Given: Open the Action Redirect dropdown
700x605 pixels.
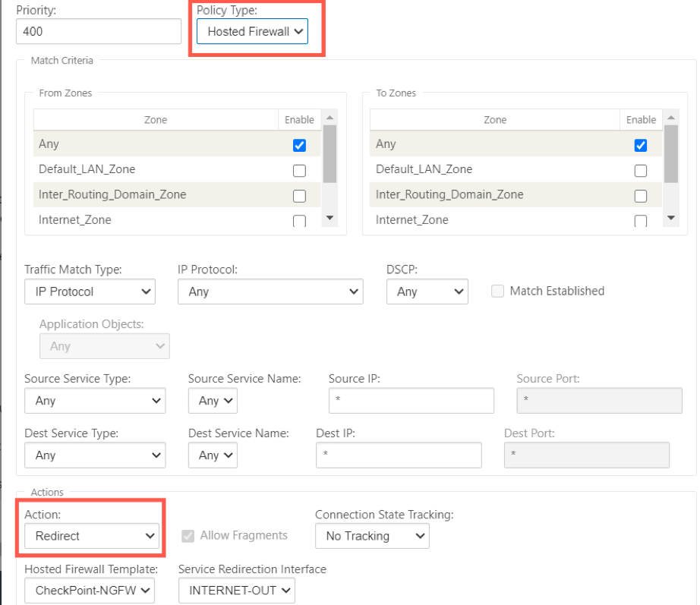Looking at the screenshot, I should [92, 536].
